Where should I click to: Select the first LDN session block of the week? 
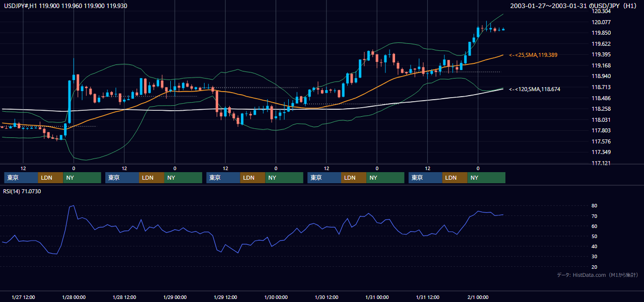tap(50, 178)
